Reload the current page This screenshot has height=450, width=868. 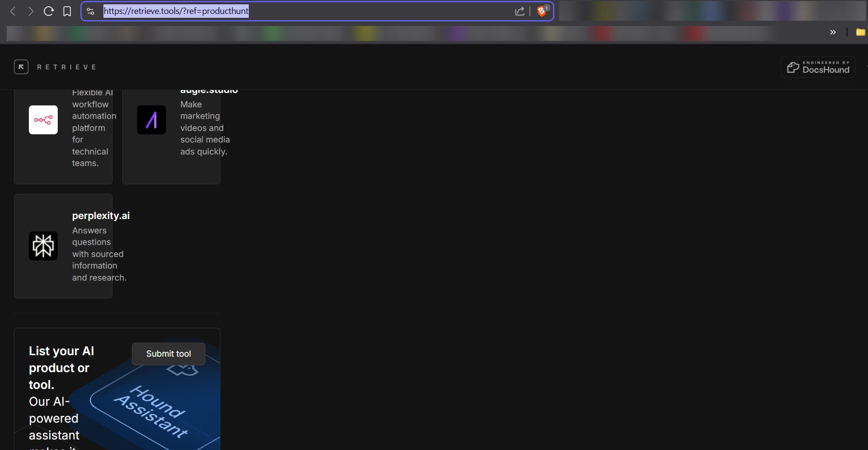[x=49, y=11]
